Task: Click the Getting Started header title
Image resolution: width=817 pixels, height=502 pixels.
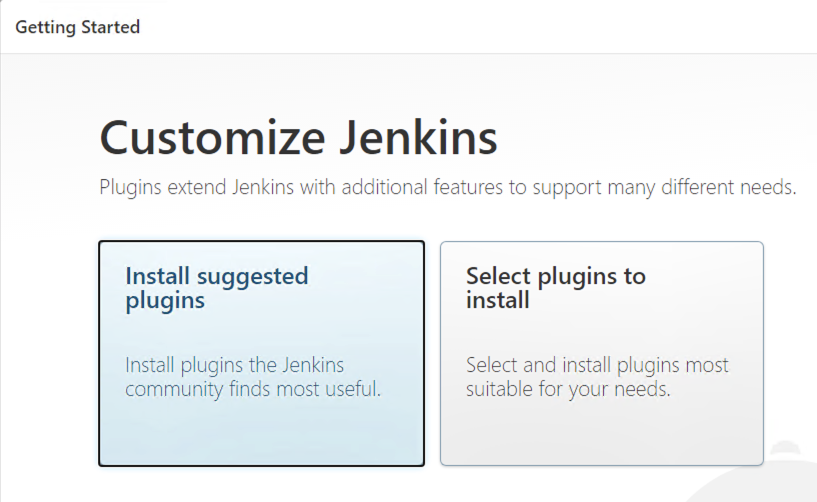Action: click(x=78, y=27)
